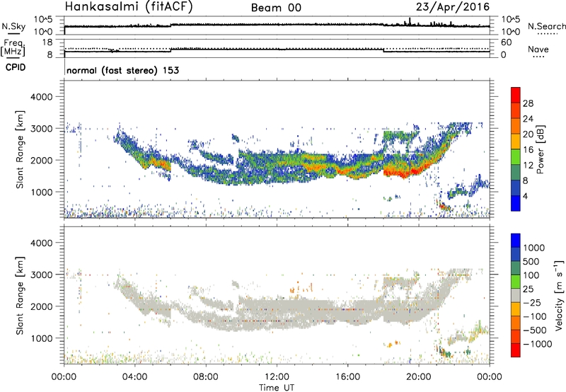
Task: Click the "Freq. [MHz]" axis label
Action: pos(13,48)
